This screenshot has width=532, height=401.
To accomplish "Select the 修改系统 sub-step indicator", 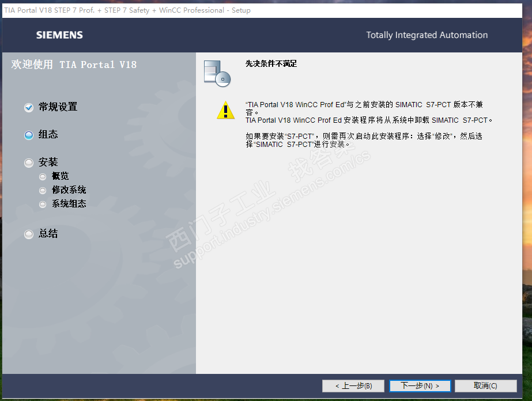I will pos(43,190).
